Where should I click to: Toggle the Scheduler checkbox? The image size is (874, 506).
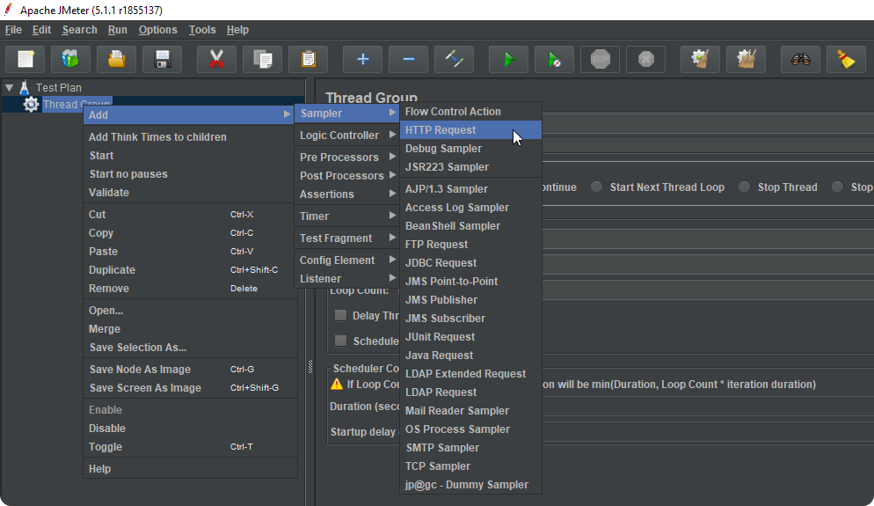point(340,340)
